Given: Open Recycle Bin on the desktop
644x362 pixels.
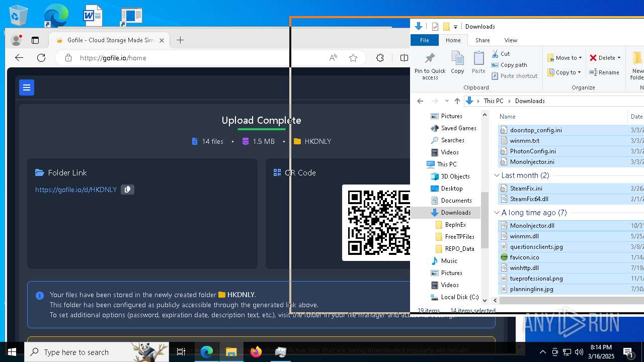Looking at the screenshot, I should pyautogui.click(x=18, y=16).
